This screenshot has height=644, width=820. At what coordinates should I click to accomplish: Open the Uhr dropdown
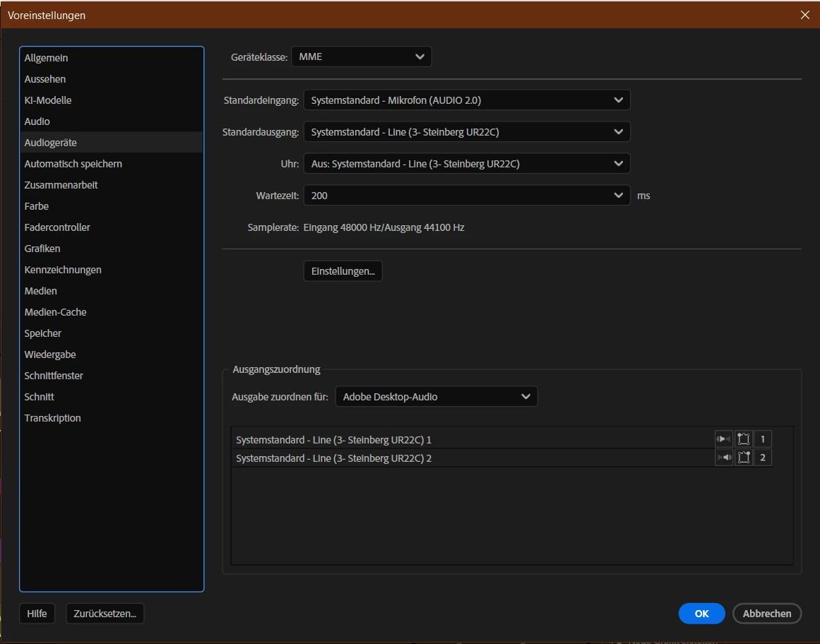point(466,164)
